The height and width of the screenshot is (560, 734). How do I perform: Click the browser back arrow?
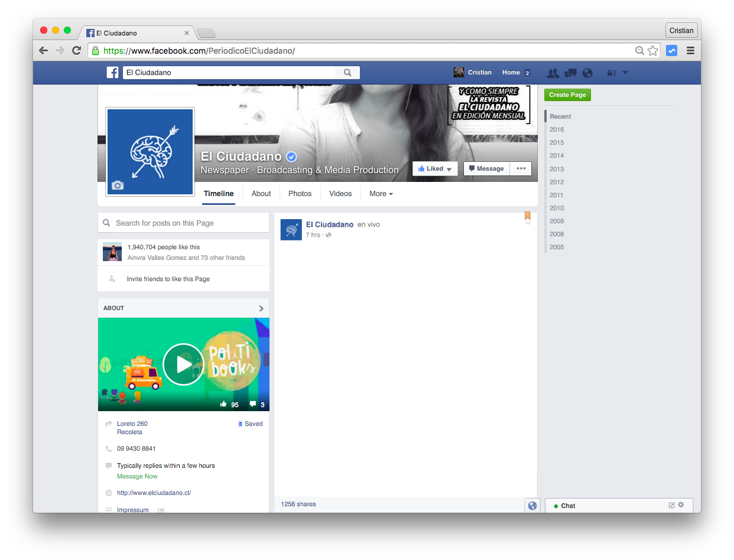click(43, 51)
